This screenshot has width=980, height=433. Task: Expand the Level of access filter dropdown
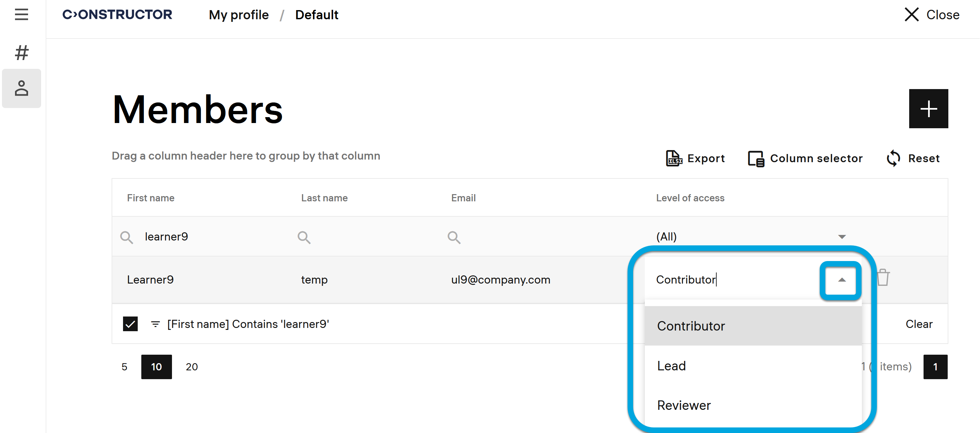coord(842,237)
